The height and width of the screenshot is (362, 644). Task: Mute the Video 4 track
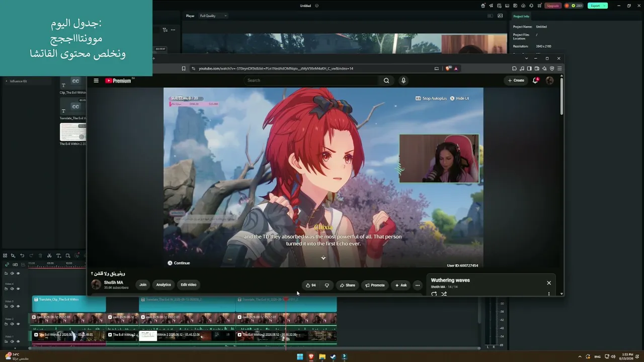(12, 289)
